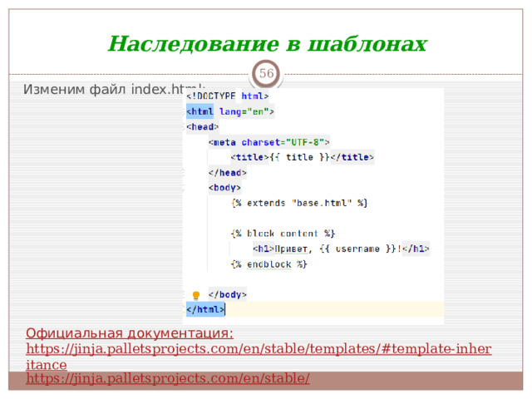The height and width of the screenshot is (399, 532).
Task: Click the '<meta charset="UTF-8">' code line
Action: [x=268, y=142]
